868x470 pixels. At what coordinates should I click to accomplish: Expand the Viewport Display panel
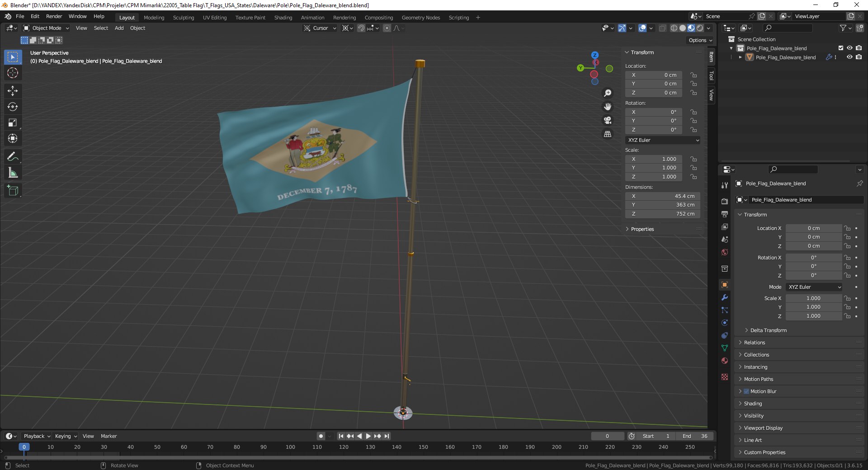point(799,428)
